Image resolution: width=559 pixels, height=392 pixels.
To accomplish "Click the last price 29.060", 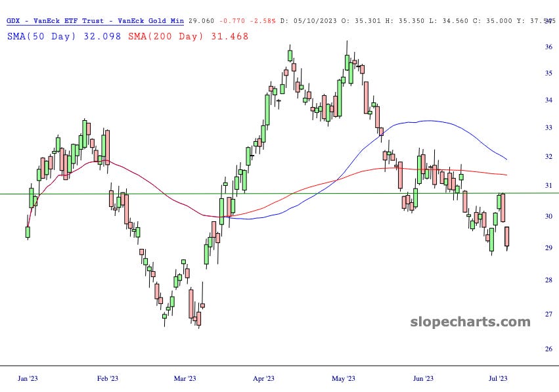I will (202, 20).
